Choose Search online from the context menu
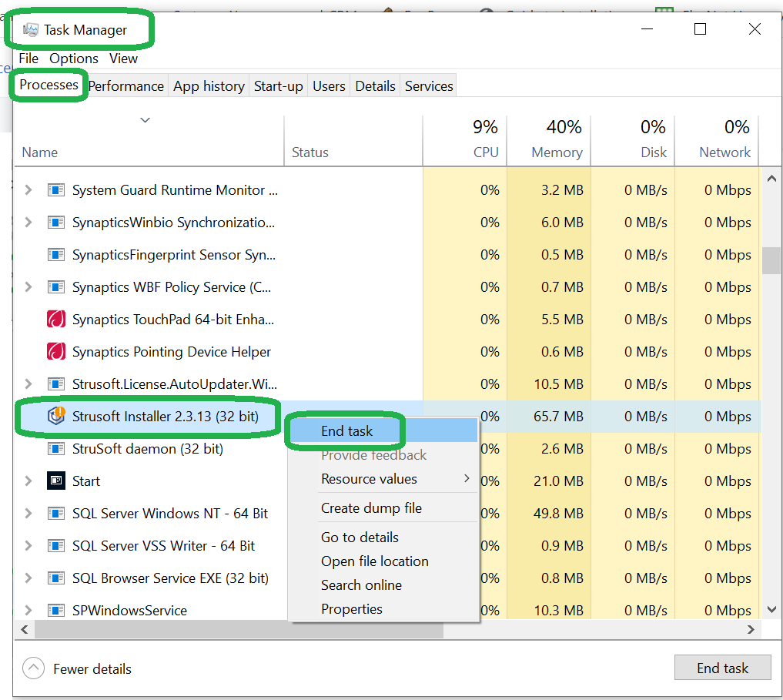Image resolution: width=783 pixels, height=700 pixels. (383, 585)
